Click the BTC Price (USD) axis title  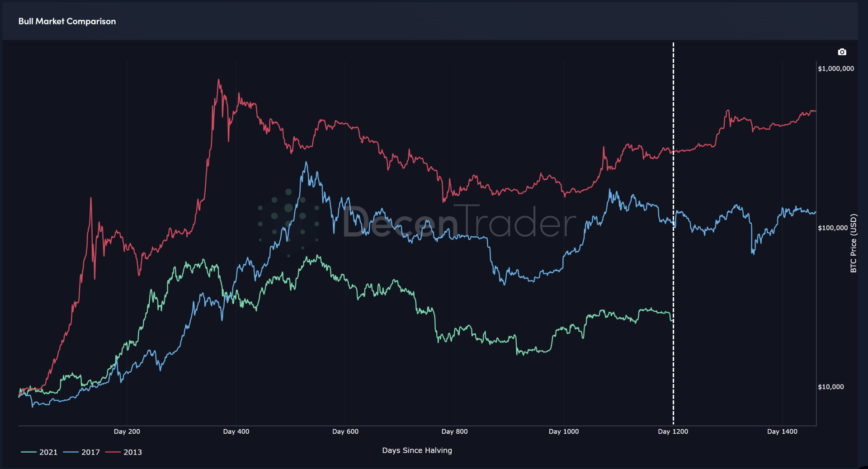click(854, 243)
